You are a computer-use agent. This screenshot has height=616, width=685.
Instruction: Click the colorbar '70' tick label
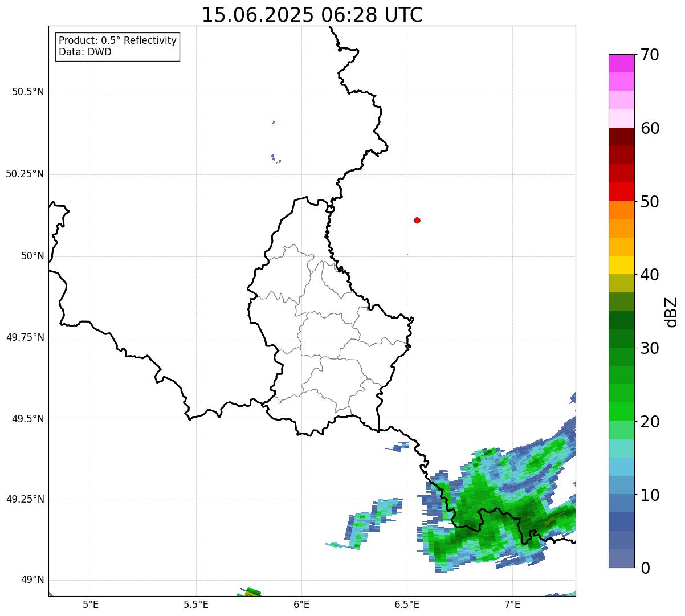[650, 55]
